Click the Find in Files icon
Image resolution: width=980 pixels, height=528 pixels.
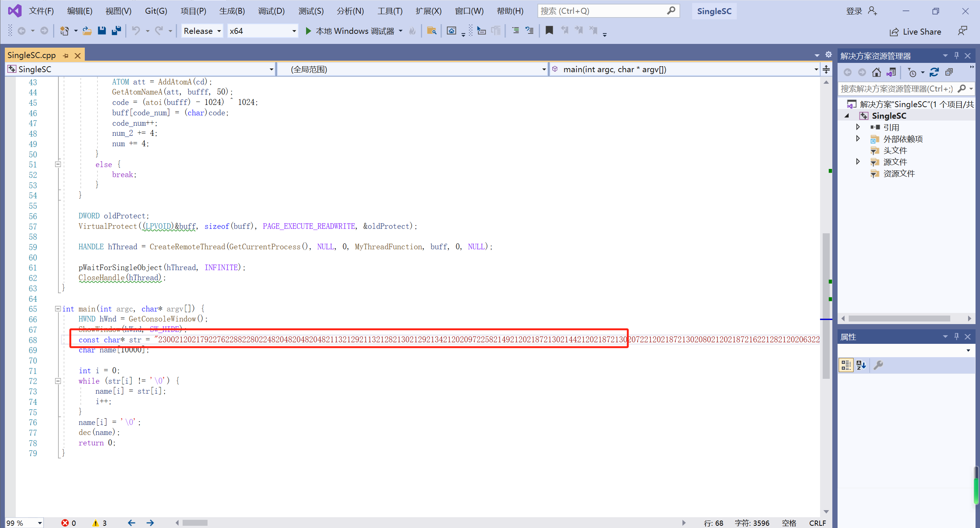(x=431, y=31)
